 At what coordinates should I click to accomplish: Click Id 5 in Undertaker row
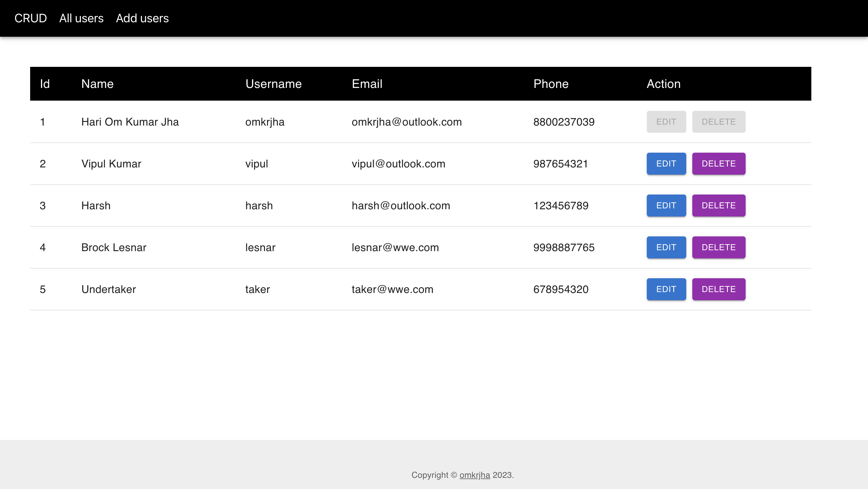tap(43, 289)
